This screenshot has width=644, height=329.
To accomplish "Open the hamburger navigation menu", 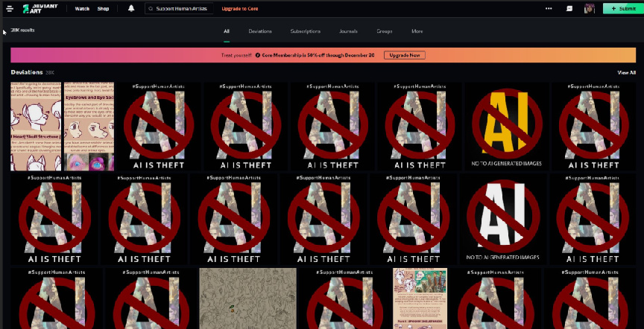I will 10,9.
